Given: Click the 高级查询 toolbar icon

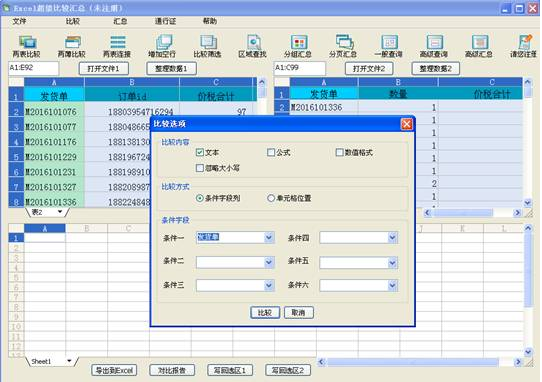Looking at the screenshot, I should pos(434,43).
